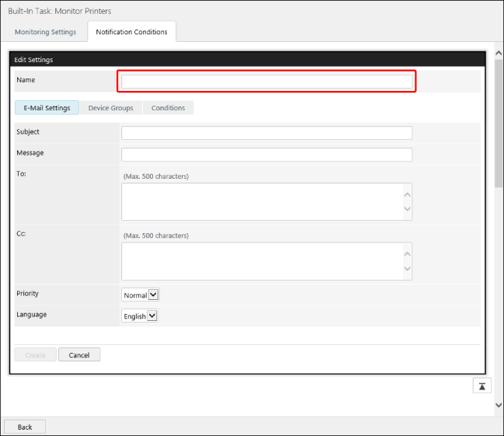Click the To field scroll up arrow
Viewport: 504px width, 436px height.
coord(408,194)
